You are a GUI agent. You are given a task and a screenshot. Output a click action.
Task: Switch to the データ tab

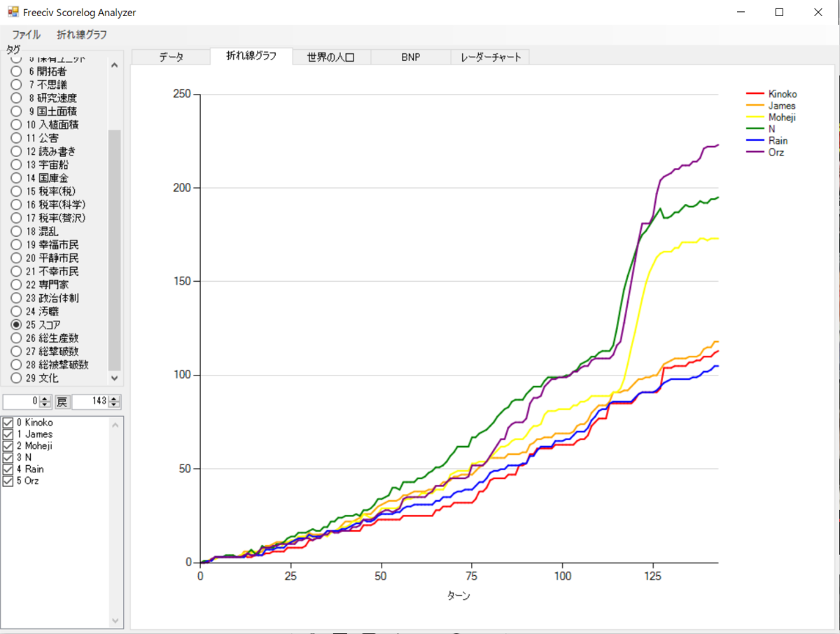point(171,57)
